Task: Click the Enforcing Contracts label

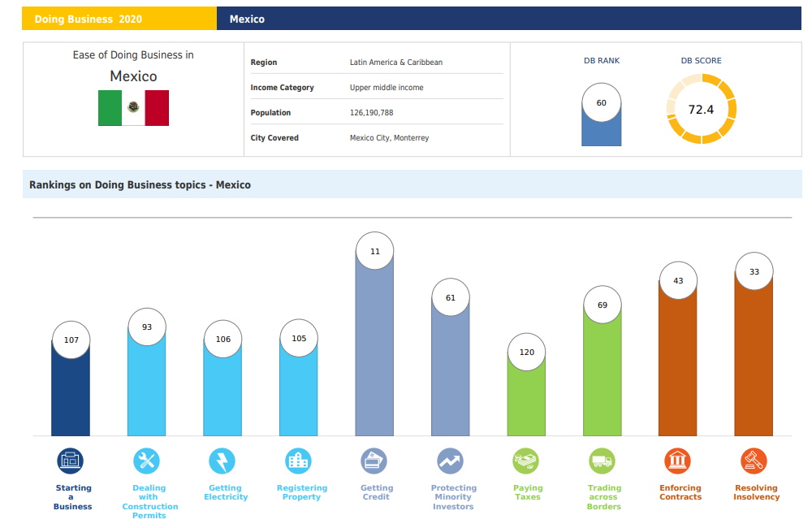Action: click(x=680, y=492)
